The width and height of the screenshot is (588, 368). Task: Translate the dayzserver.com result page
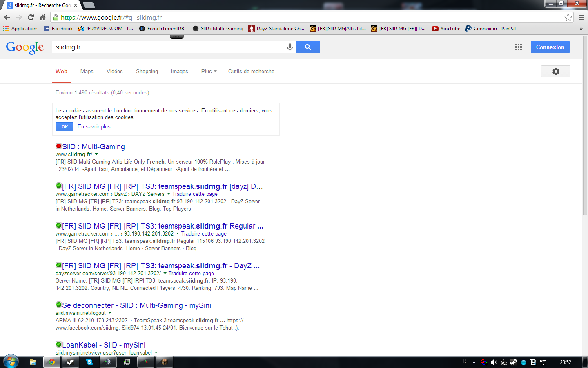coord(191,274)
